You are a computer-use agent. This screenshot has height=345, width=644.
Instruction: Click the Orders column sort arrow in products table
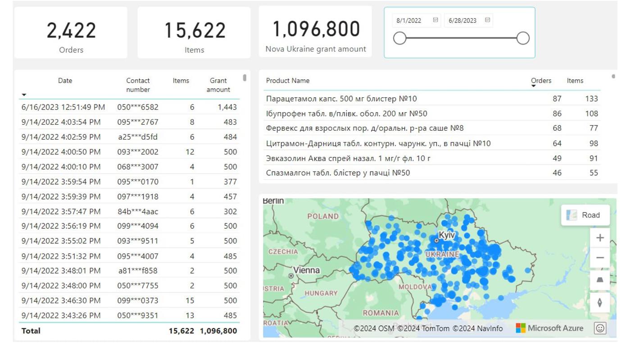coord(534,86)
